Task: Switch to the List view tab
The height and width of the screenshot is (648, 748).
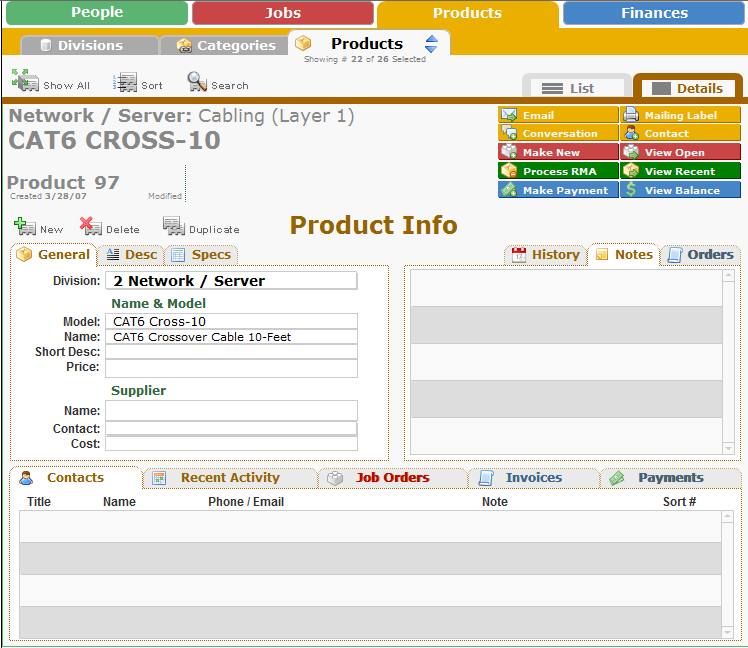Action: [578, 88]
